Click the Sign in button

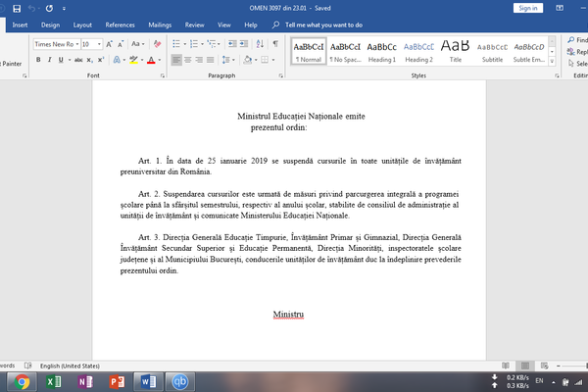pyautogui.click(x=528, y=8)
